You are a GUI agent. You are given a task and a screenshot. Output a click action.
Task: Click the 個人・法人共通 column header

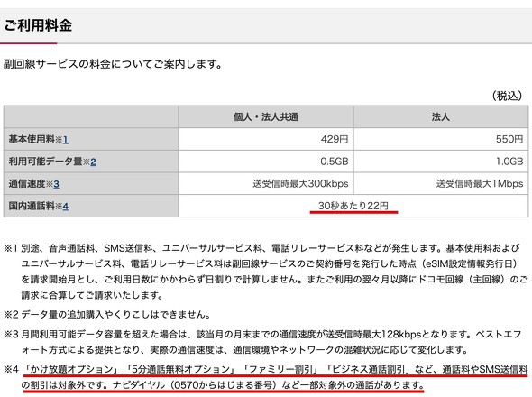266,117
